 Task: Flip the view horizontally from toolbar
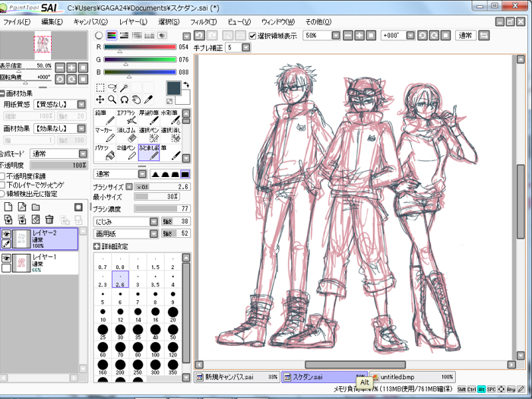pyautogui.click(x=484, y=35)
